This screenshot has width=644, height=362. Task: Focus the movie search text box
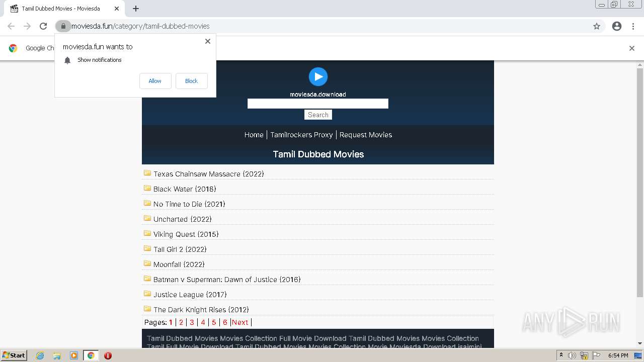coord(318,104)
